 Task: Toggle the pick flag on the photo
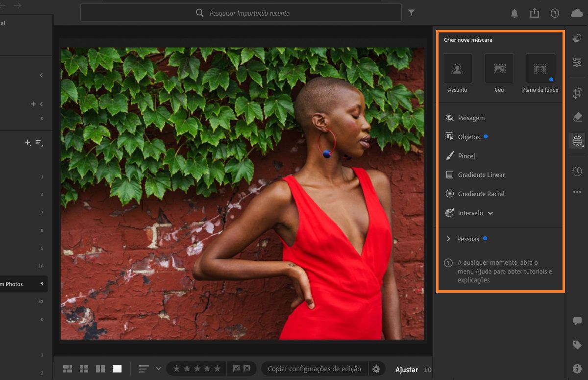[x=235, y=368]
